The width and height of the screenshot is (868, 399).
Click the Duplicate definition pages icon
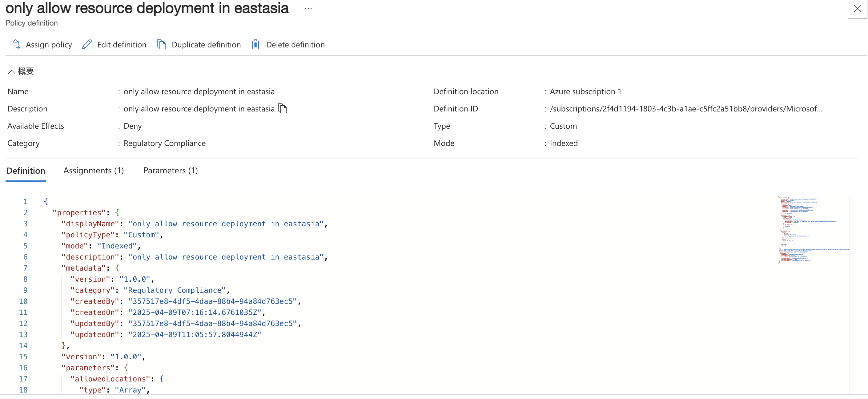point(161,44)
